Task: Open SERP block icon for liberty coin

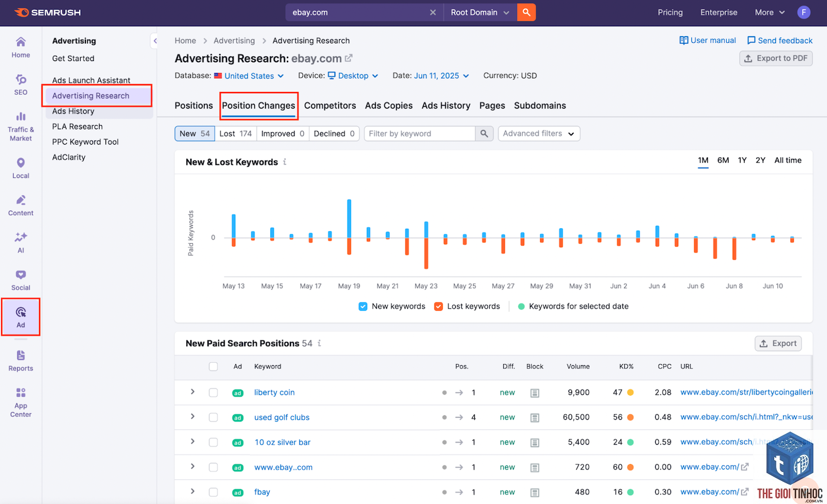Action: pyautogui.click(x=535, y=393)
